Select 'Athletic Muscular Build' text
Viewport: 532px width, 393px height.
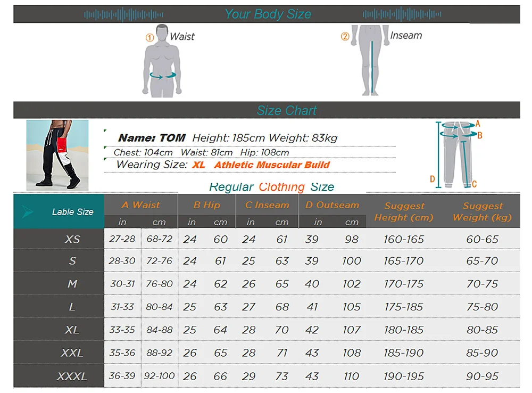(x=272, y=165)
